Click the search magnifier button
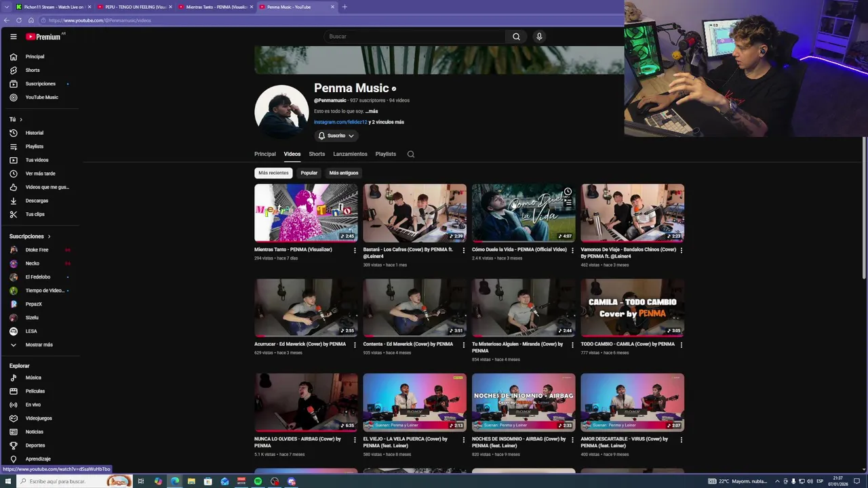 516,37
